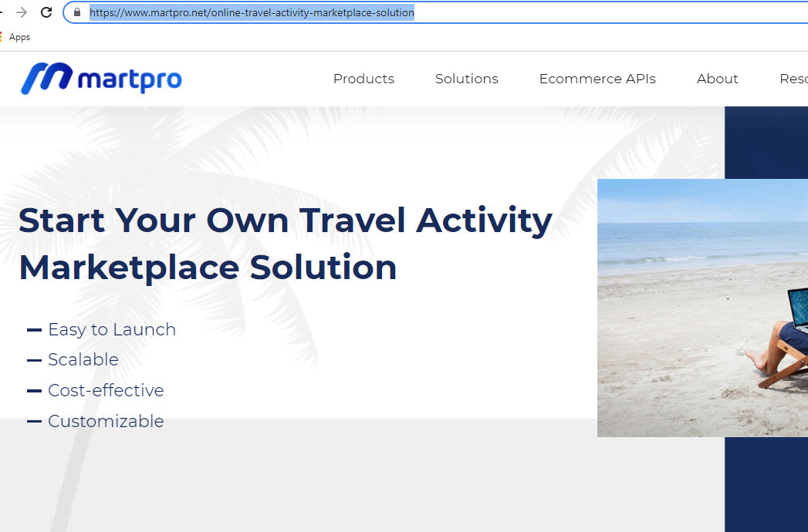This screenshot has height=532, width=808.
Task: Click the Easy to Launch list item
Action: (112, 329)
